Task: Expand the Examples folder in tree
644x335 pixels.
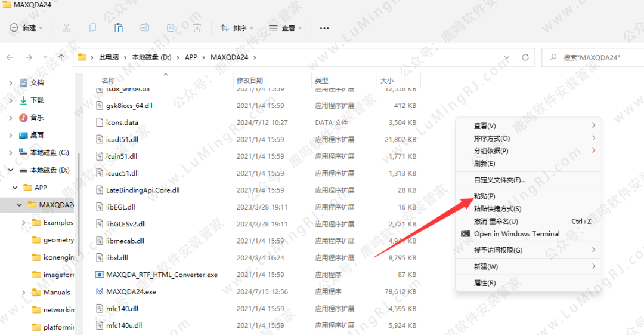Action: click(x=24, y=223)
